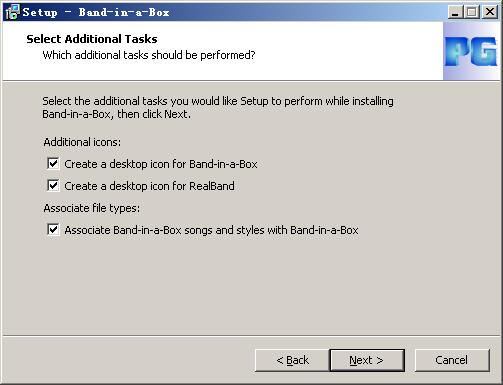Click the 'Additional icons:' group label
This screenshot has width=503, height=385.
click(82, 142)
